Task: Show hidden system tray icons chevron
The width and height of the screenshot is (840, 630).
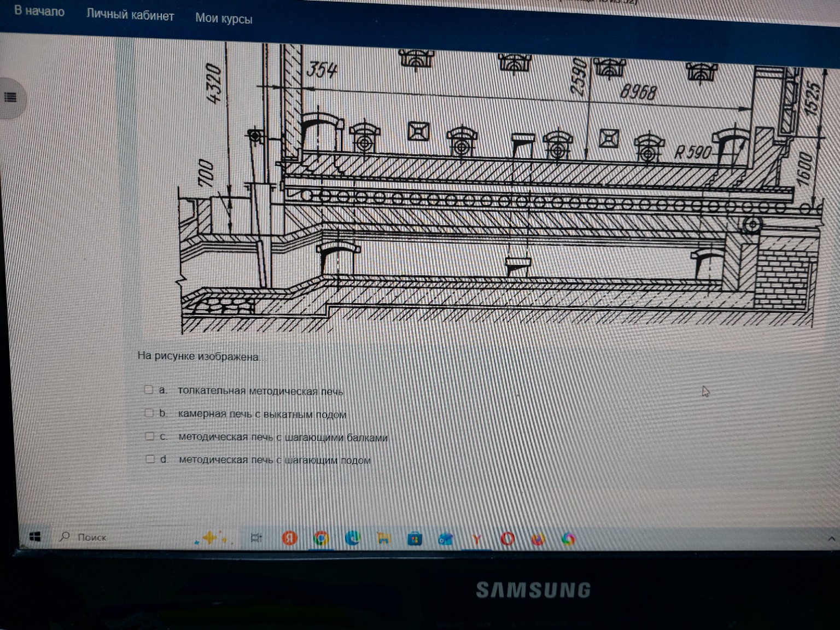Action: [x=831, y=539]
